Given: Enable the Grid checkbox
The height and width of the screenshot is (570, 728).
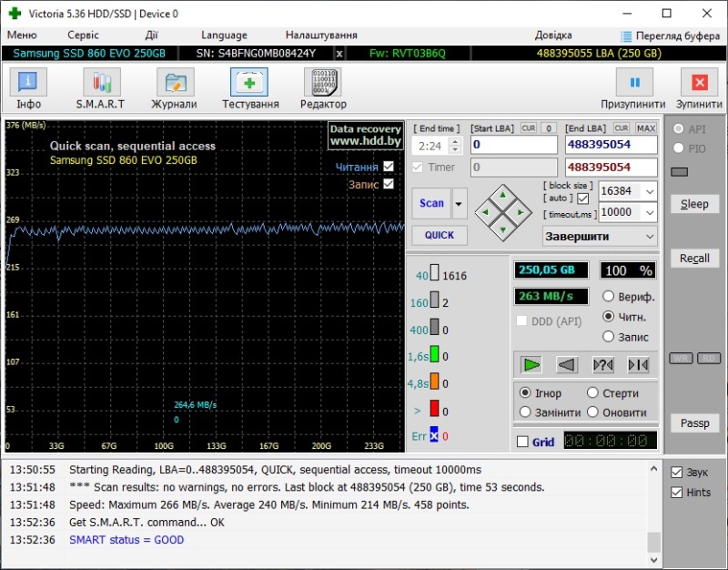Looking at the screenshot, I should 522,442.
